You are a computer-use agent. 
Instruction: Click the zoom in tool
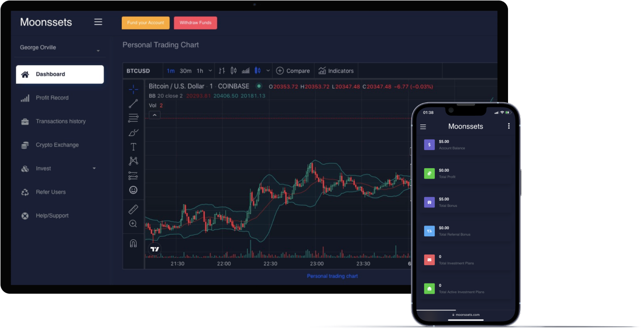133,224
